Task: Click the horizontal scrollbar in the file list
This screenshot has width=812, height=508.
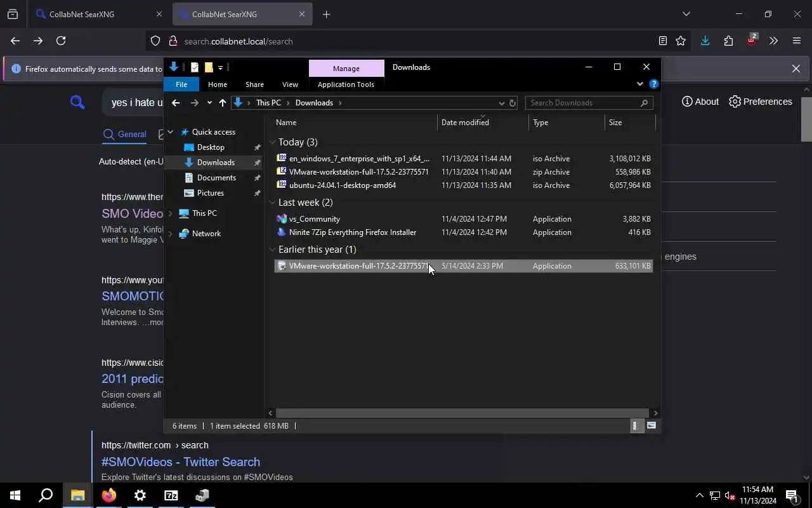Action: [x=462, y=413]
